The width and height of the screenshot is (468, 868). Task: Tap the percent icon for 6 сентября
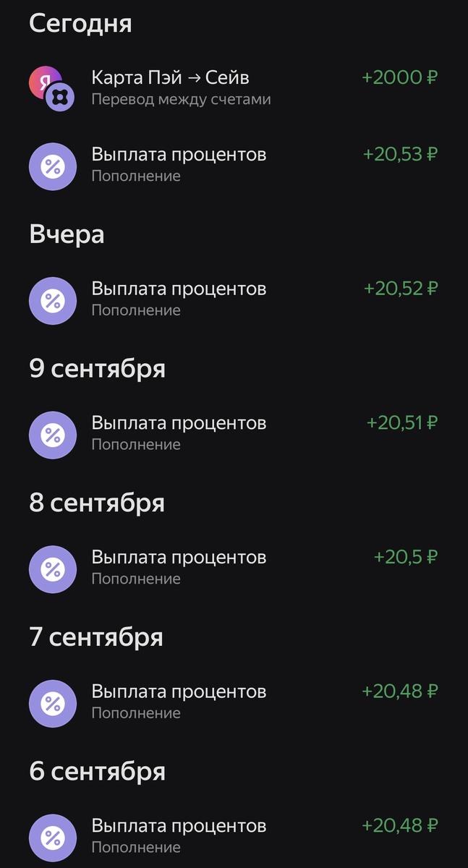(52, 838)
